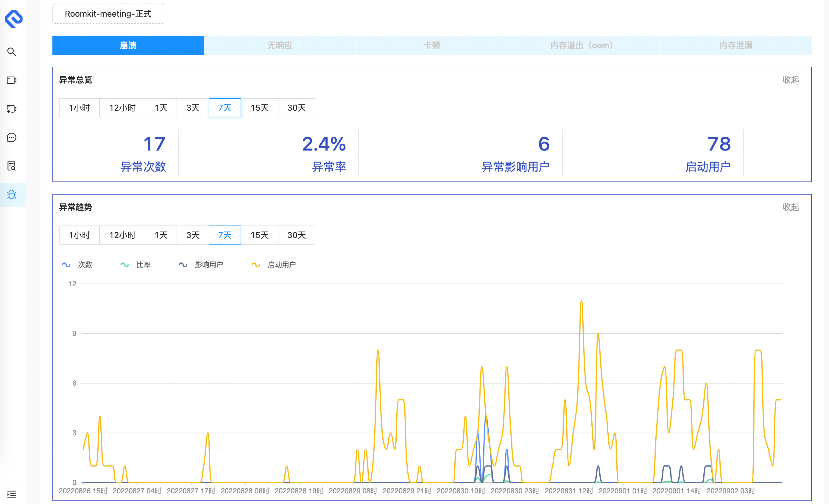Select 7天 range in 异常趋势
This screenshot has height=504, width=829.
(x=225, y=235)
